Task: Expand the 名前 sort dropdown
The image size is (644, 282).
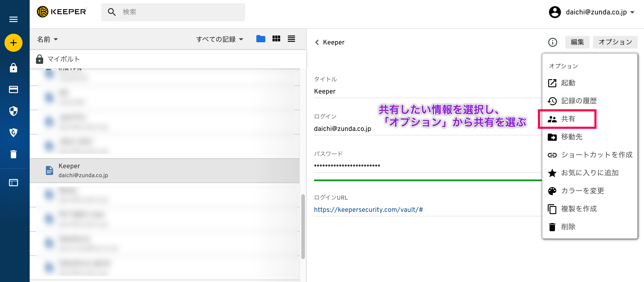Action: pos(47,39)
